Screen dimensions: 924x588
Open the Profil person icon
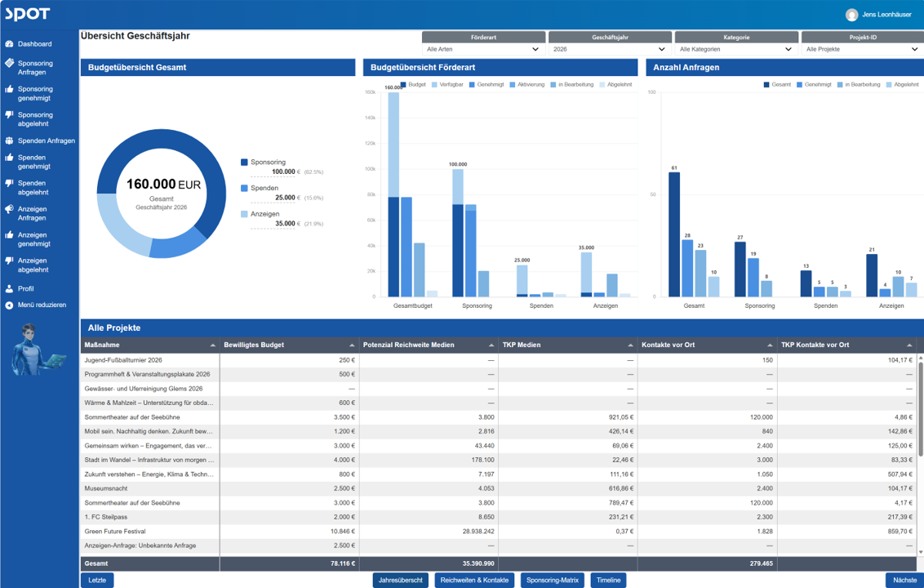coord(10,289)
